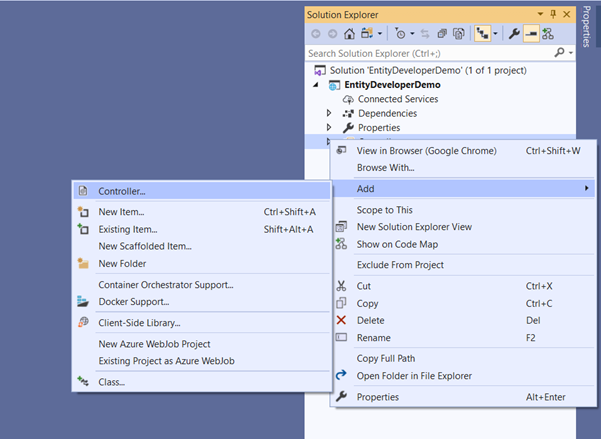Click Existing Item... text entry
The height and width of the screenshot is (439, 601).
point(128,229)
